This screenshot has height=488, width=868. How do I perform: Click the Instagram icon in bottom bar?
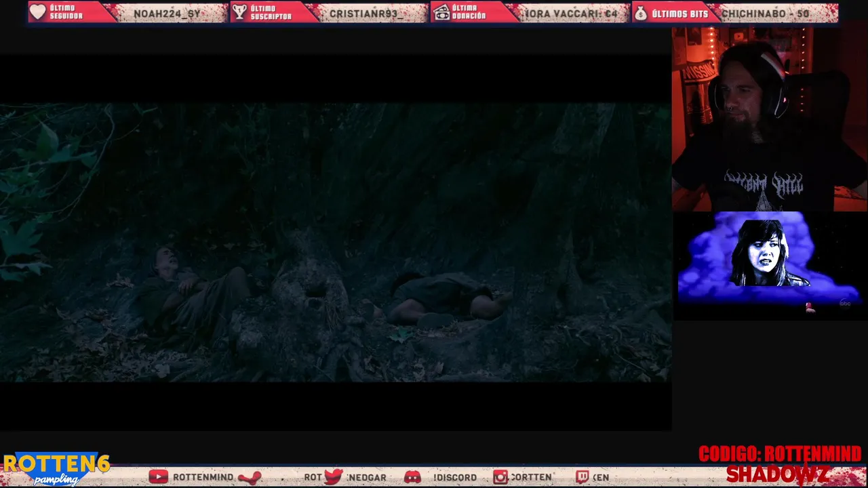[x=500, y=477]
